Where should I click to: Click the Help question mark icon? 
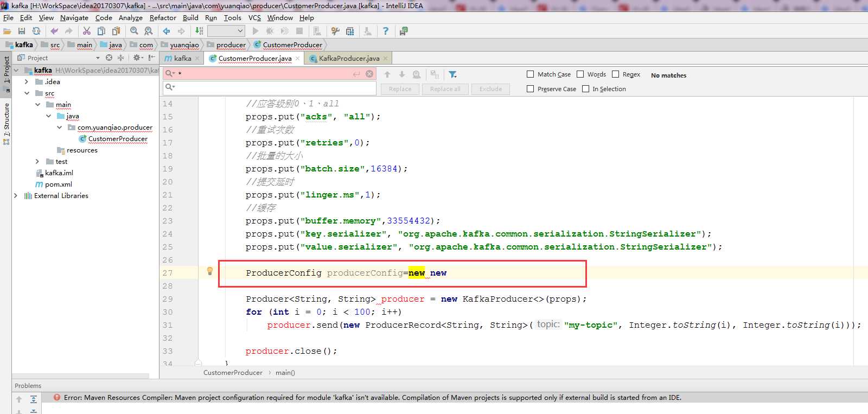pyautogui.click(x=386, y=31)
